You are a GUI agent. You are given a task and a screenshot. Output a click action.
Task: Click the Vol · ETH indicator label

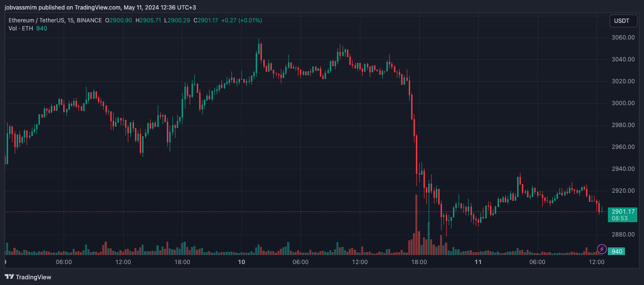(x=21, y=29)
